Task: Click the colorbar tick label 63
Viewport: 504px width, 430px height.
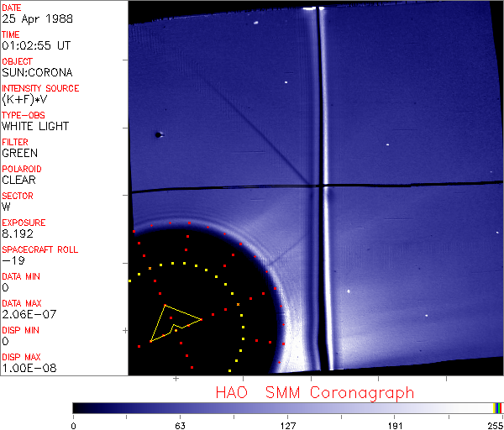Action: (x=180, y=424)
